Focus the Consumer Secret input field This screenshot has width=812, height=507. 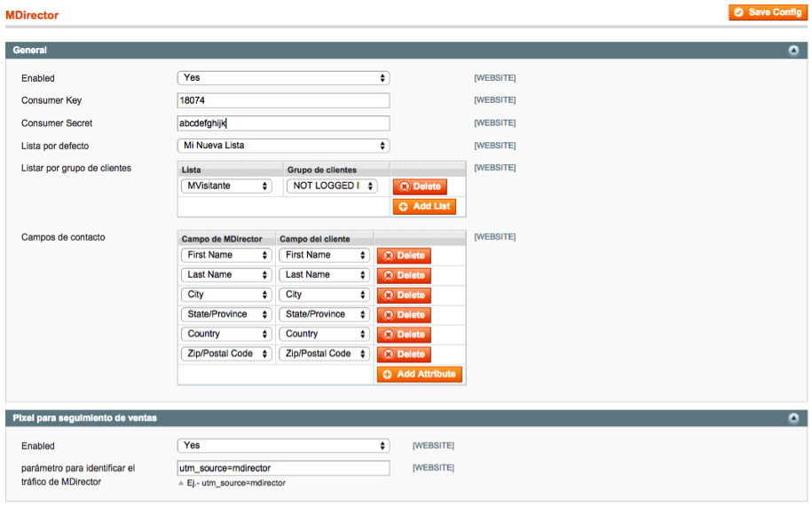(x=283, y=123)
